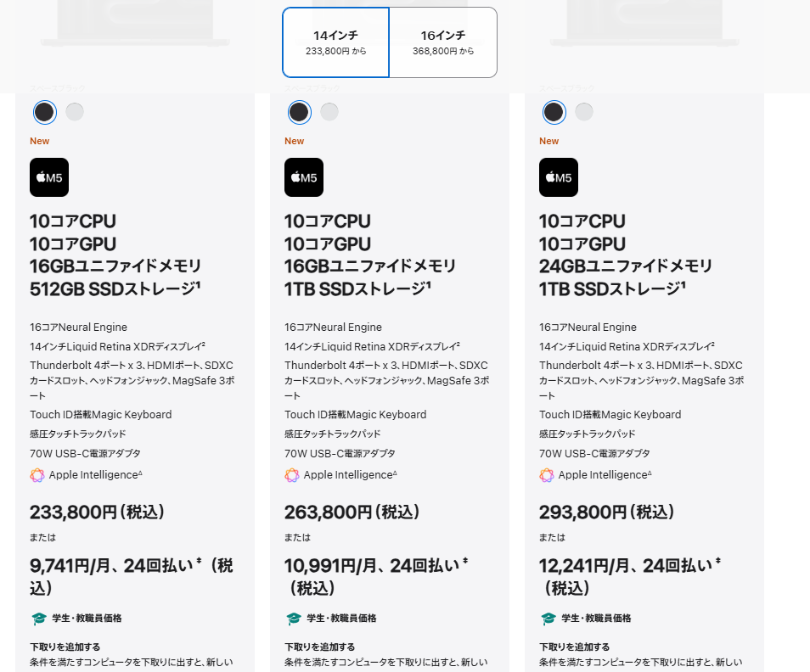The image size is (810, 672).
Task: Switch to the 16インチ size tab
Action: [x=443, y=42]
